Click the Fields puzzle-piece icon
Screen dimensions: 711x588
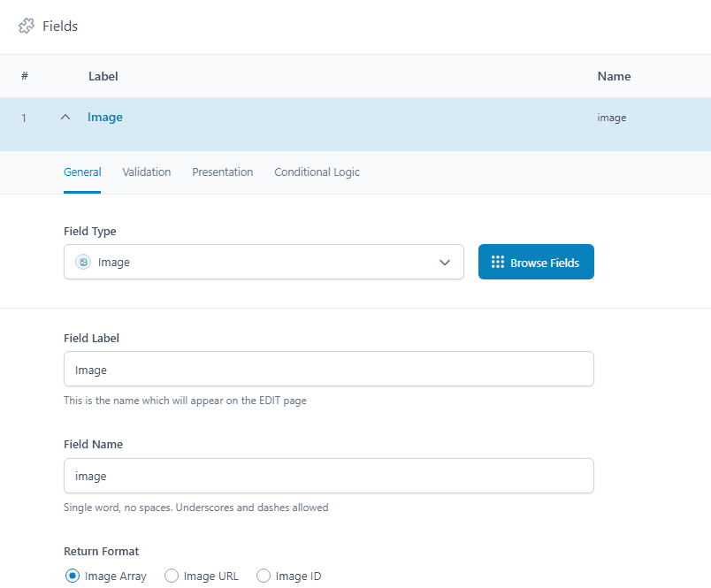(x=27, y=26)
